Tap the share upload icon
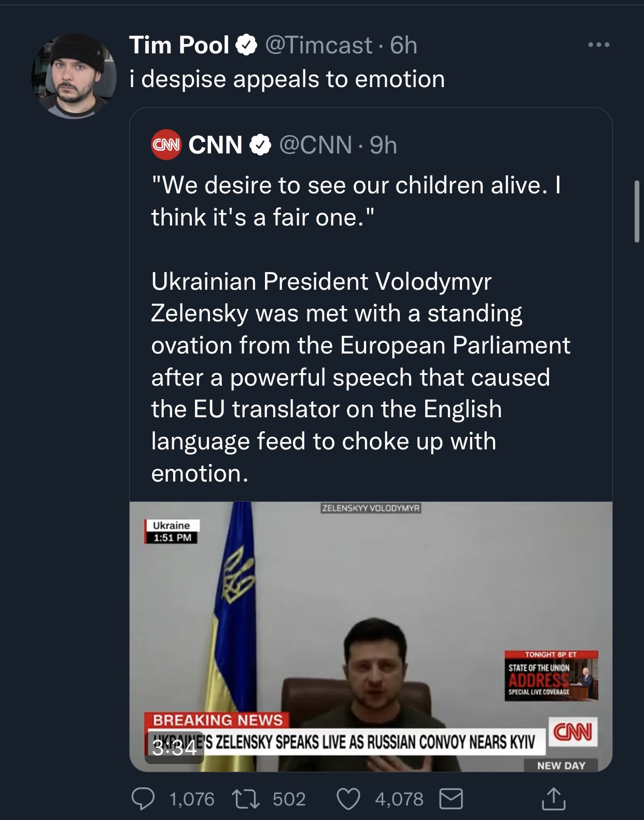The image size is (644, 820). coord(553,799)
